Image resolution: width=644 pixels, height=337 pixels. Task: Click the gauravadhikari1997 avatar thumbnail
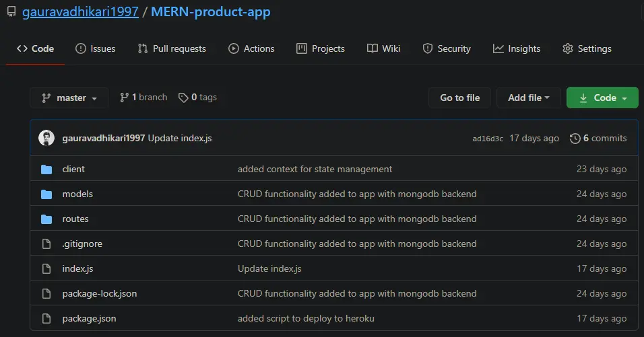click(x=46, y=138)
